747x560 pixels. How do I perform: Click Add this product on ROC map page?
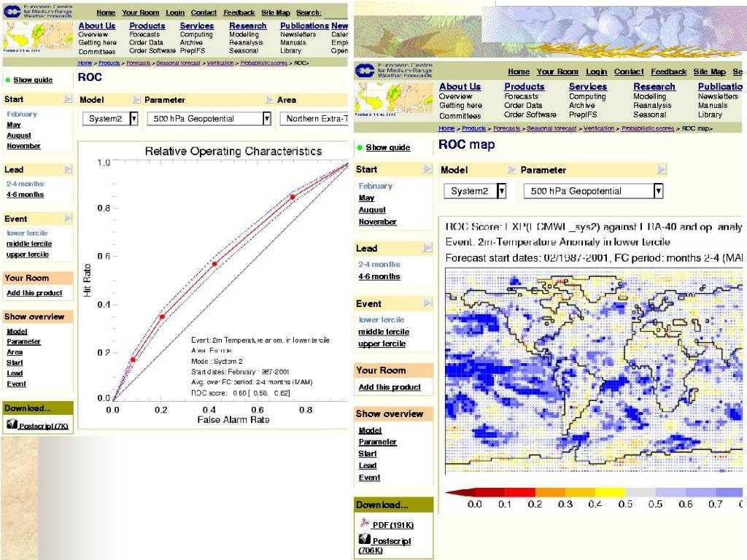click(390, 387)
